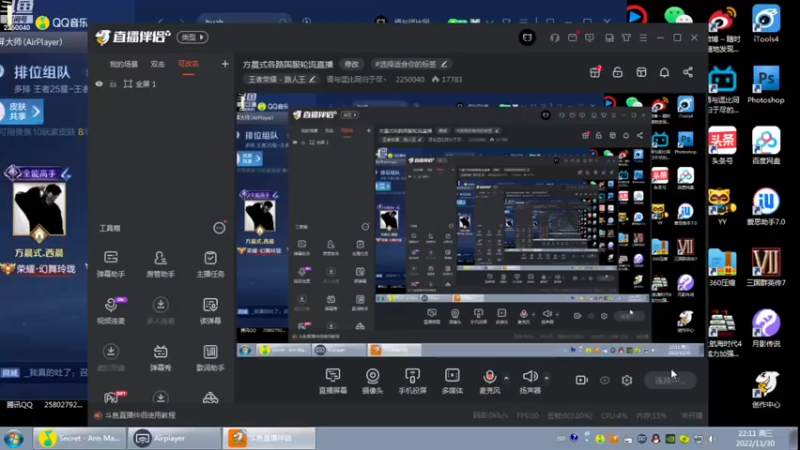Open 百度网盘 desktop shortcut
The image size is (800, 450).
tap(765, 146)
